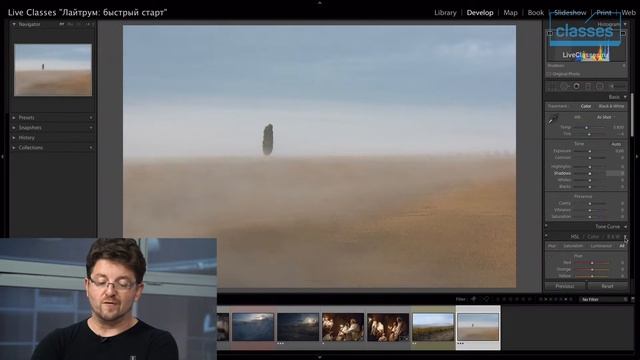Expand the Collections panel
640x360 pixels.
[14, 148]
